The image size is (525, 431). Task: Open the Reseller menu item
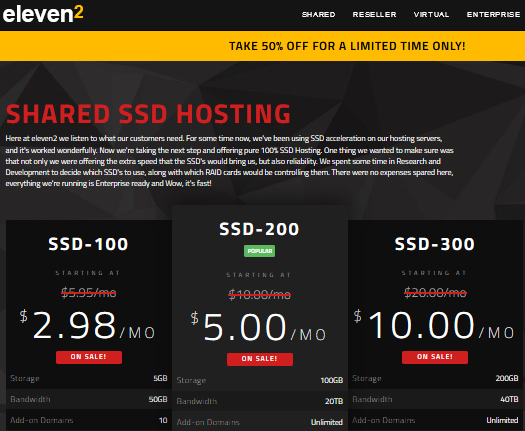[374, 15]
